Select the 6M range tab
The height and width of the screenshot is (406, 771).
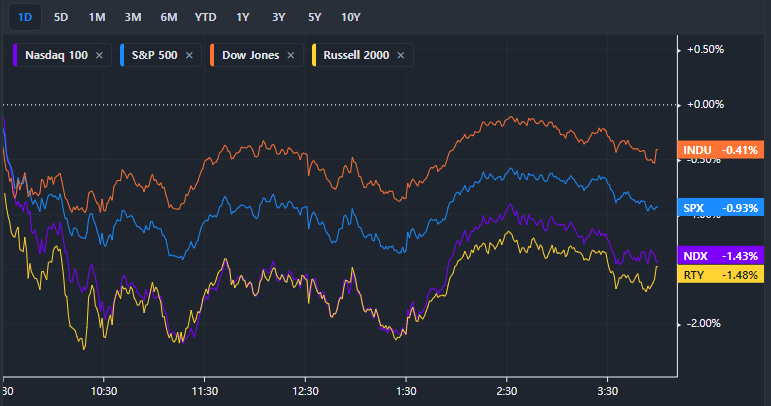[169, 16]
